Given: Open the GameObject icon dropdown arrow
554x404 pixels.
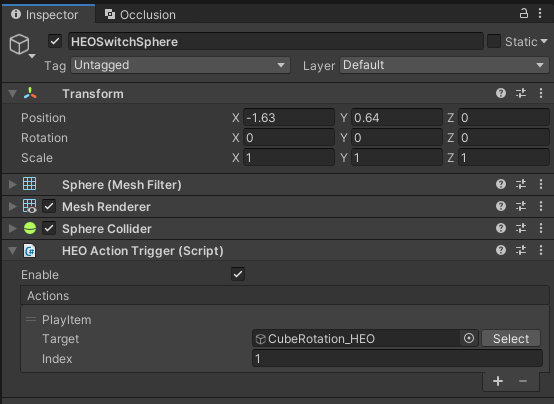Looking at the screenshot, I should (x=32, y=56).
